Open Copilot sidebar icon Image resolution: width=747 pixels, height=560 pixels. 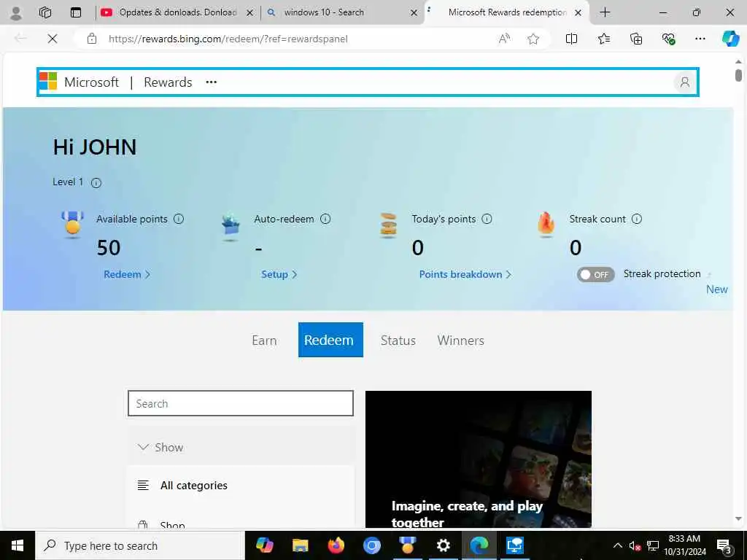coord(730,39)
